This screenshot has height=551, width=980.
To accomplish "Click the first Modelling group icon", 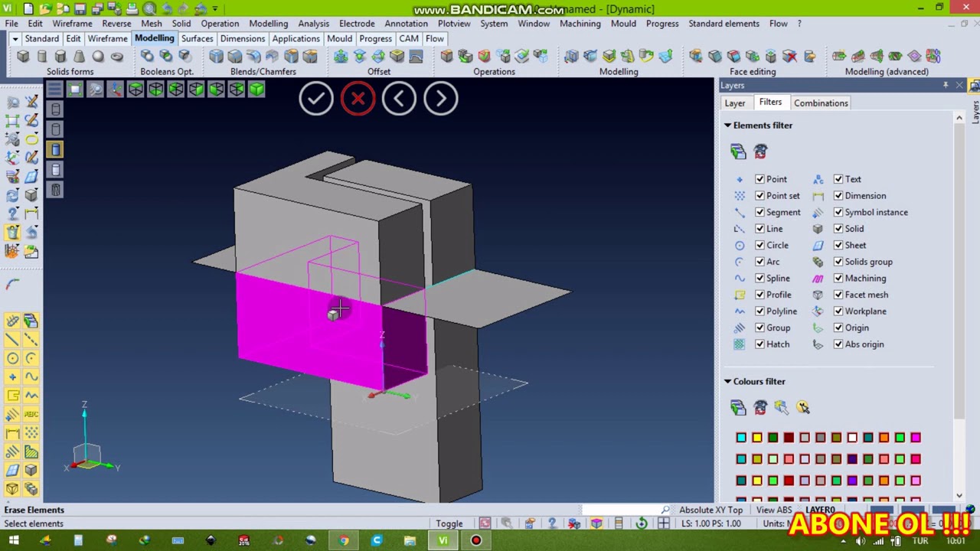I will tap(571, 56).
